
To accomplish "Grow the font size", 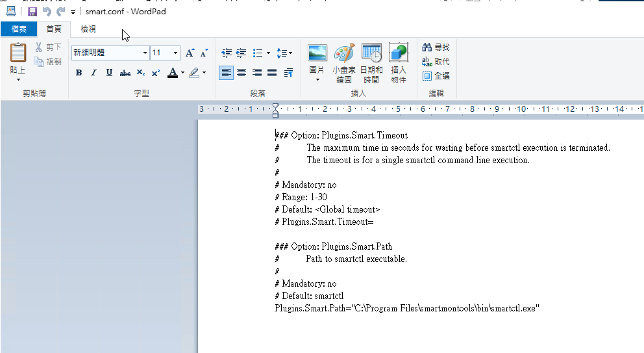I will [190, 53].
